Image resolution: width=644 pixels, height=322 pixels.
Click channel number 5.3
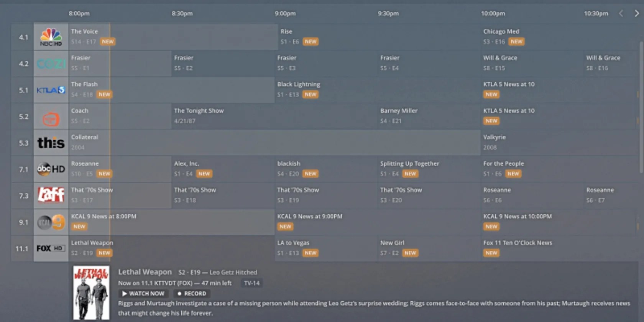tap(23, 143)
